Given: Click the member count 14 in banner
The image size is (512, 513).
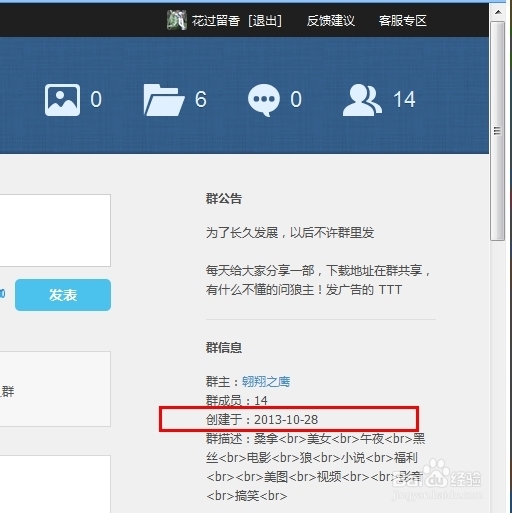Looking at the screenshot, I should 404,99.
